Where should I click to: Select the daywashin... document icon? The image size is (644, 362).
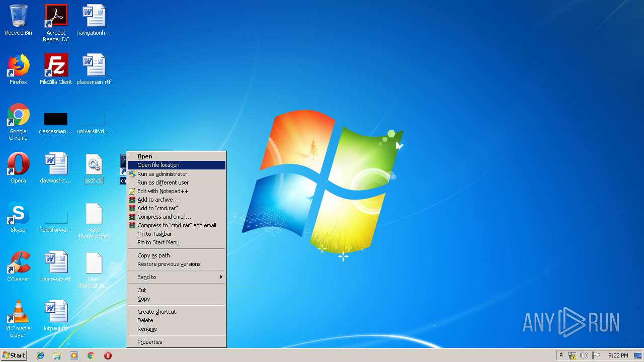coord(56,168)
